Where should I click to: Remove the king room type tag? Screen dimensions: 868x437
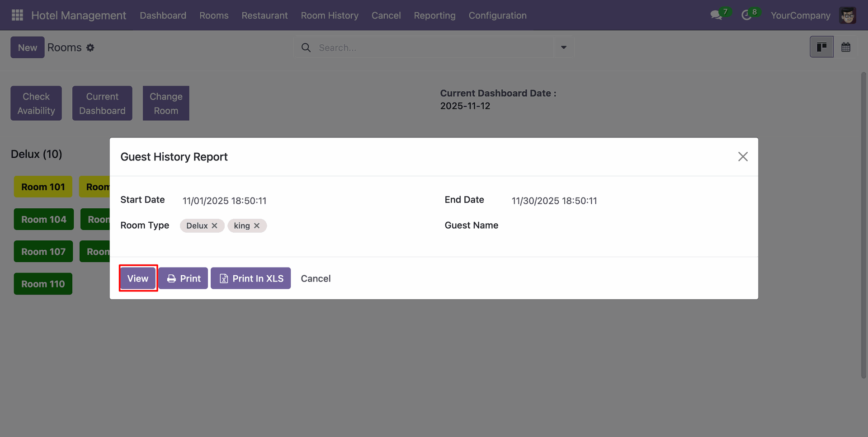point(257,226)
